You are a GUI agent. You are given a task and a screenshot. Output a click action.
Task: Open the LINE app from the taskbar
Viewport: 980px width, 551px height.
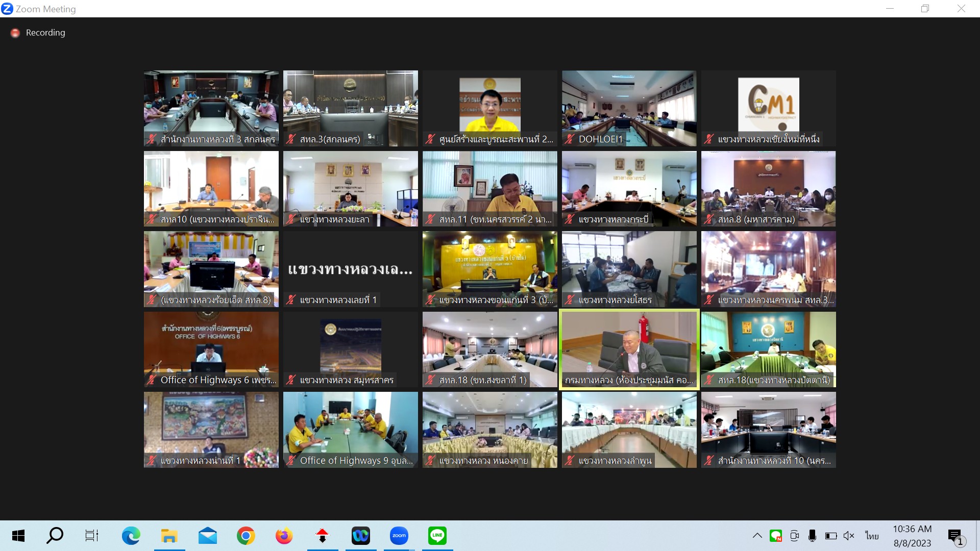(x=437, y=536)
